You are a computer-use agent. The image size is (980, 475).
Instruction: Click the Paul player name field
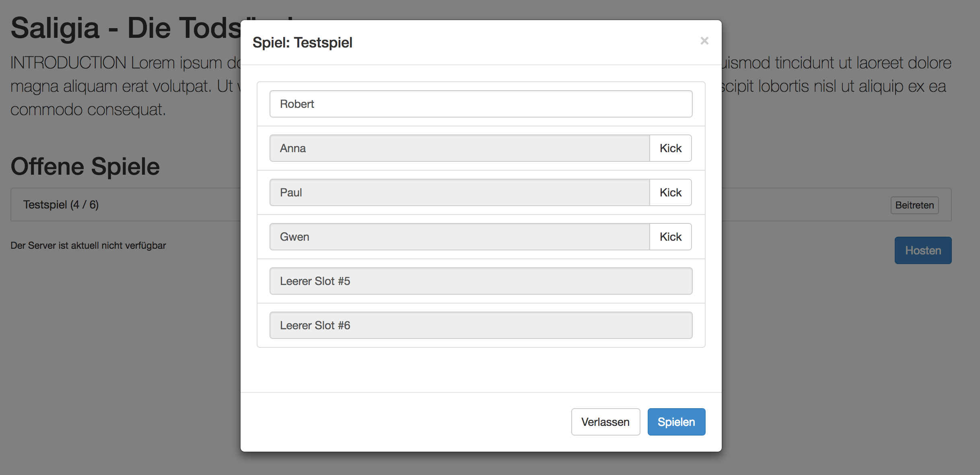(459, 192)
